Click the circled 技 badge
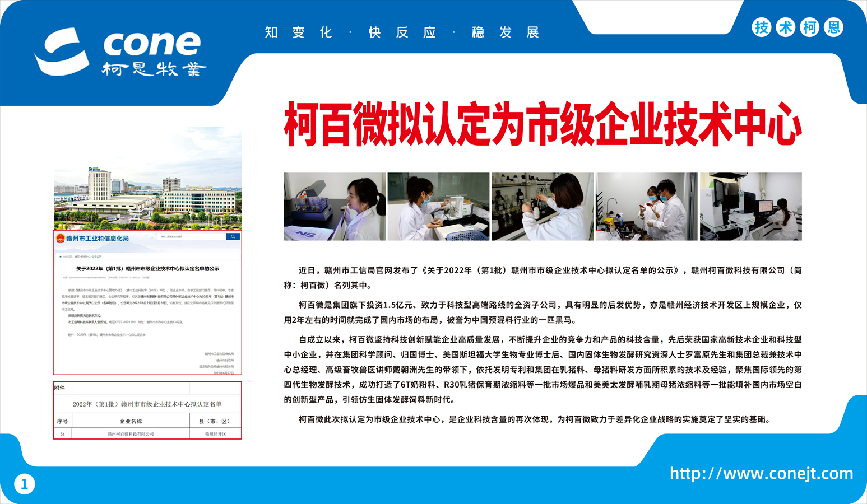Screen dimensions: 867x504 762,27
